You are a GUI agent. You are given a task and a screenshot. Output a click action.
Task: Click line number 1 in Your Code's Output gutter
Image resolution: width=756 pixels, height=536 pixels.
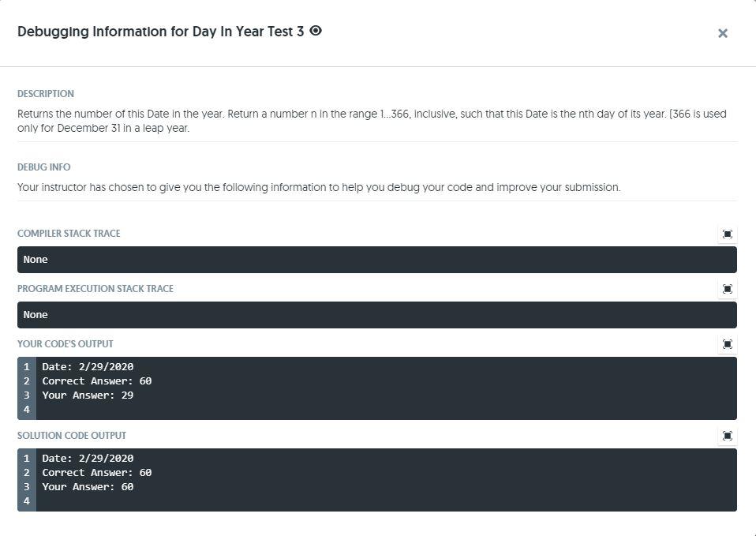26,366
